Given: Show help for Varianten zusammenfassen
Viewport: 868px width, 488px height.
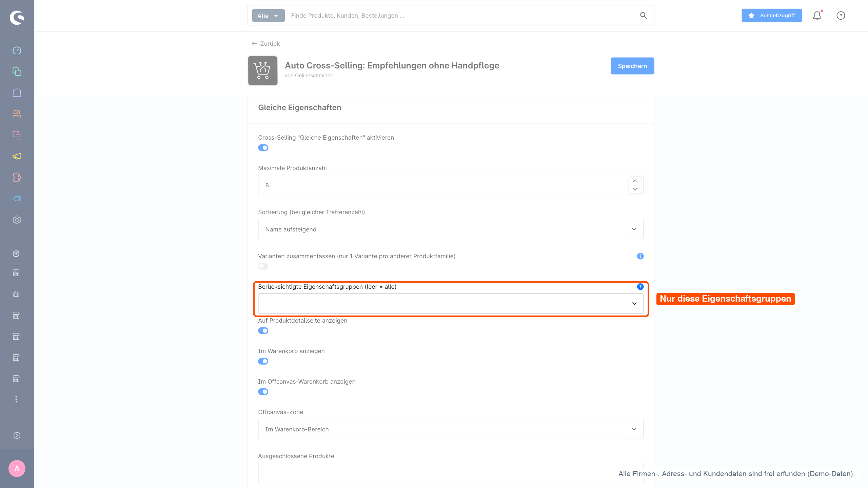Looking at the screenshot, I should 640,256.
